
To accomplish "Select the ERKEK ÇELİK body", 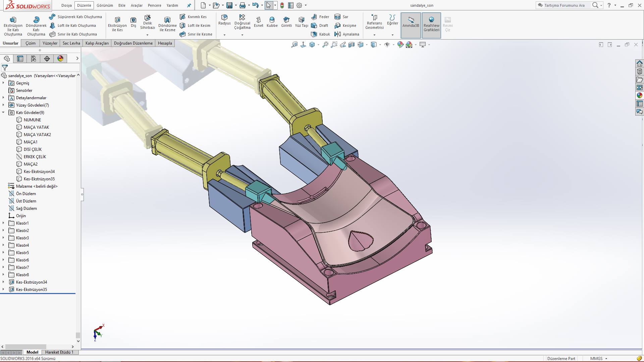I will [x=35, y=157].
